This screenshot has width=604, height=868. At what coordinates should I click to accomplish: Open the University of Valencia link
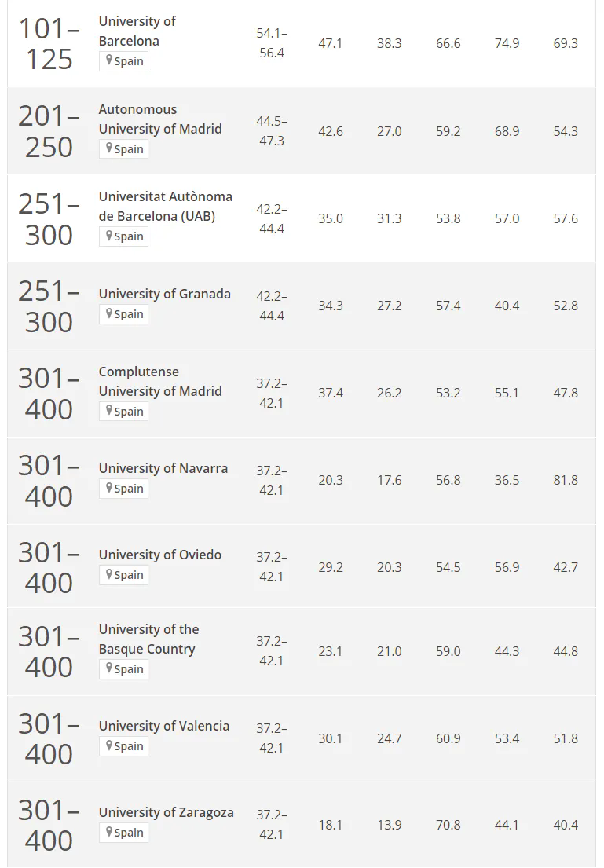pos(164,726)
